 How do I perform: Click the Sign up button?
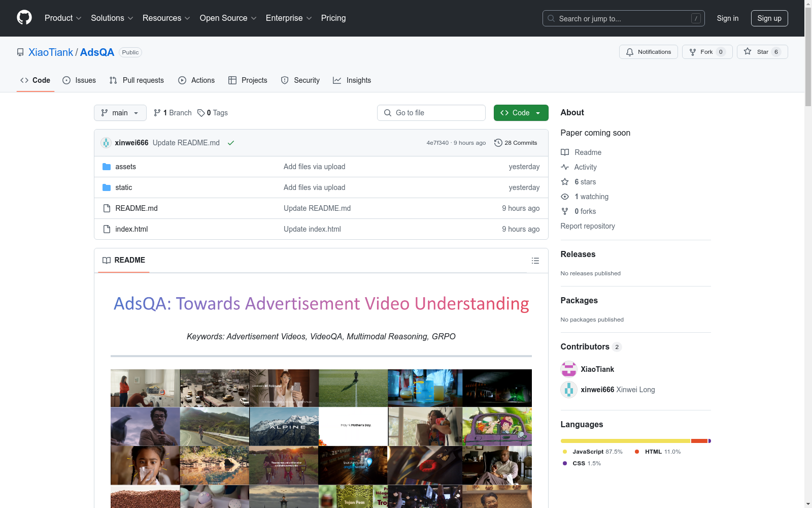pos(769,18)
